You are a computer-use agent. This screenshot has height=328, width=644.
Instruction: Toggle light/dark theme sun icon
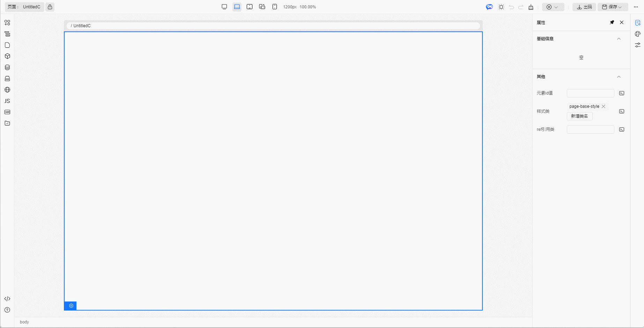(x=501, y=7)
